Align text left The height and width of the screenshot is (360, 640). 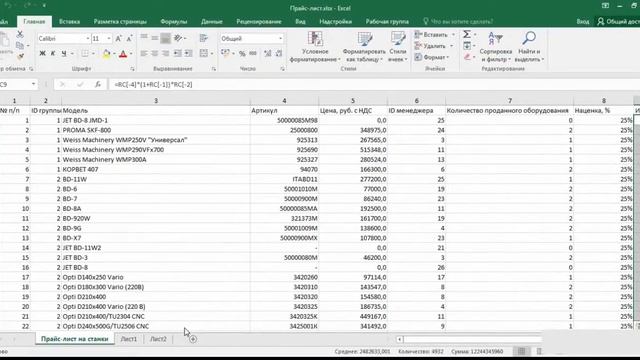[x=144, y=53]
